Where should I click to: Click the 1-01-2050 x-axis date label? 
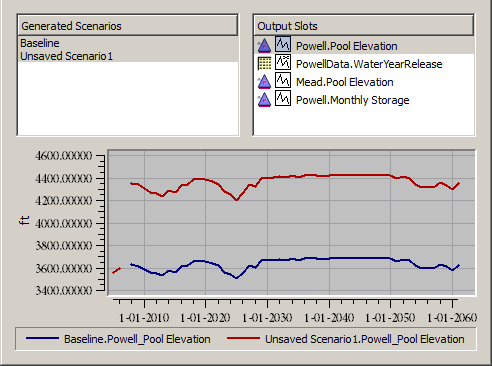point(390,318)
